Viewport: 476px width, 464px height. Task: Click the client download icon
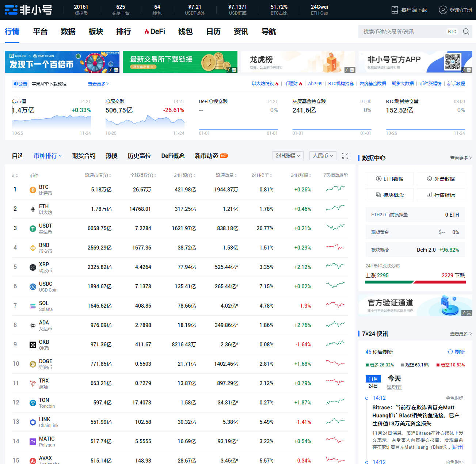tap(395, 10)
